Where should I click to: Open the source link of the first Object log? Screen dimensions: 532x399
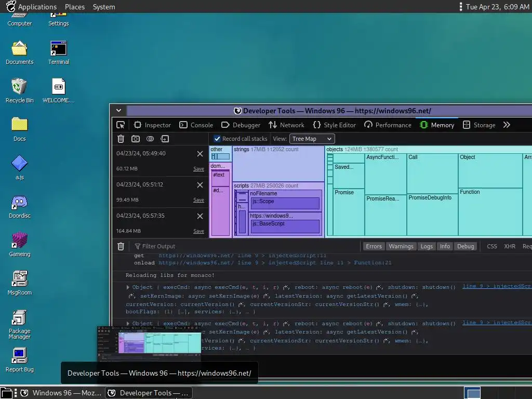(497, 286)
